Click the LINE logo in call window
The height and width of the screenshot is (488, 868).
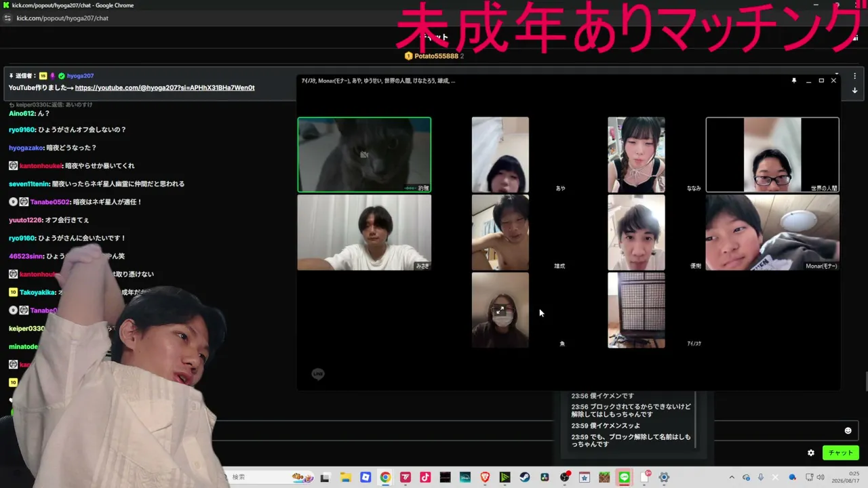317,374
